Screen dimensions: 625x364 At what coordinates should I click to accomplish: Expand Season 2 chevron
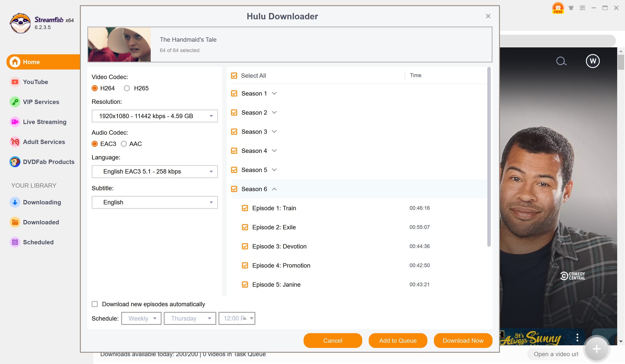[274, 113]
